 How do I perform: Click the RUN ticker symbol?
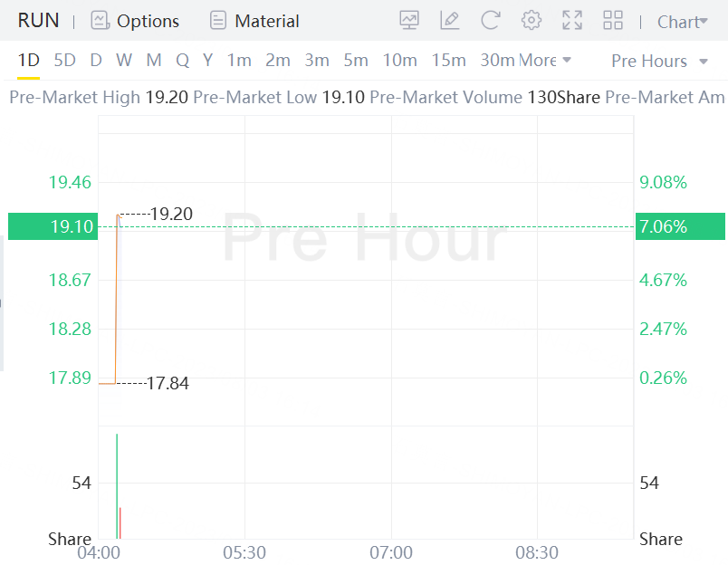pyautogui.click(x=38, y=21)
